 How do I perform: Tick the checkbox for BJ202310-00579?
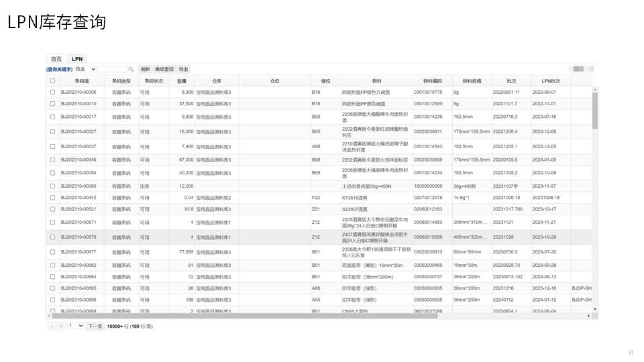(52, 237)
